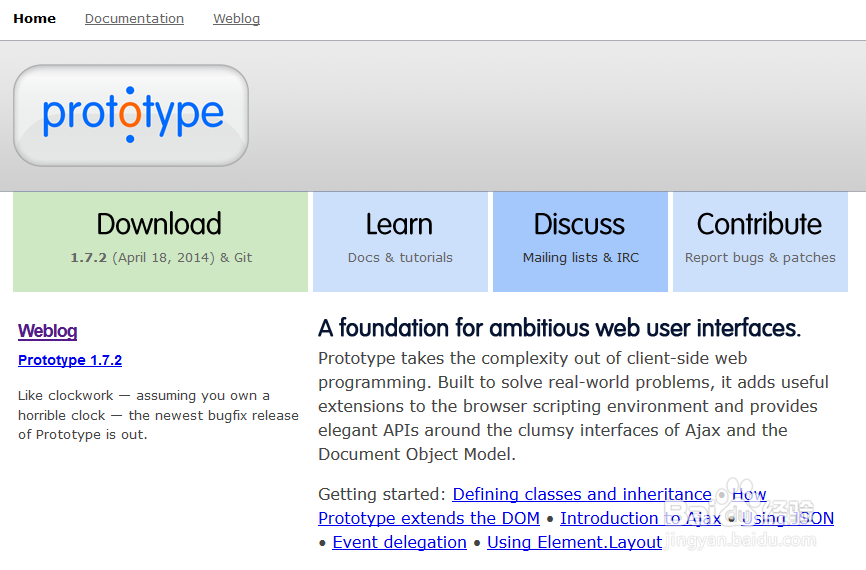Go to the Home navigation tab
Screen dimensions: 866x570
tap(34, 18)
